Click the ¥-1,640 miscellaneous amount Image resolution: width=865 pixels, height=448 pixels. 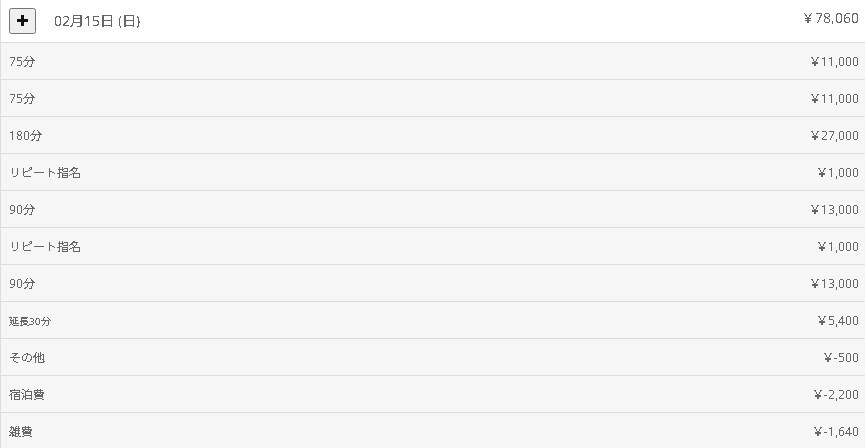click(836, 432)
